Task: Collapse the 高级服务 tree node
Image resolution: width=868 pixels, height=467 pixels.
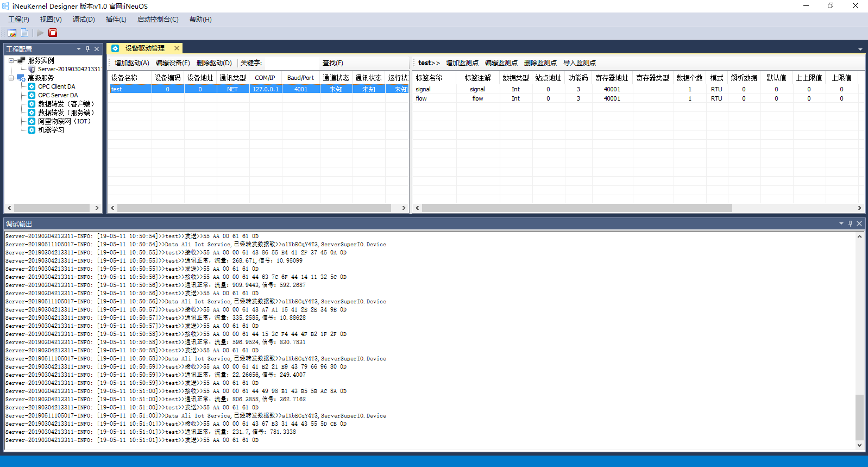Action: [x=11, y=78]
